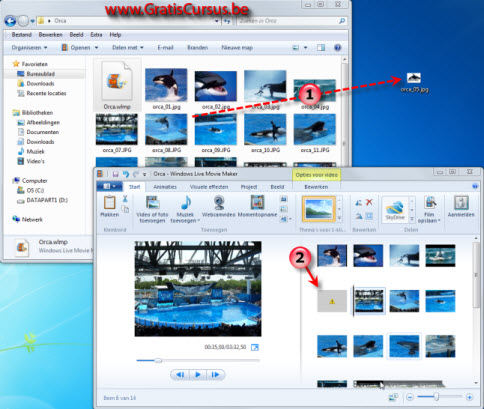Switch to the Animaties tab
The height and width of the screenshot is (409, 484).
click(x=165, y=187)
